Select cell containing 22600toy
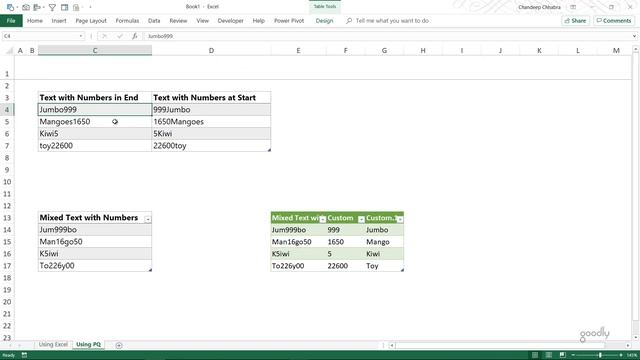The width and height of the screenshot is (640, 360). click(211, 146)
